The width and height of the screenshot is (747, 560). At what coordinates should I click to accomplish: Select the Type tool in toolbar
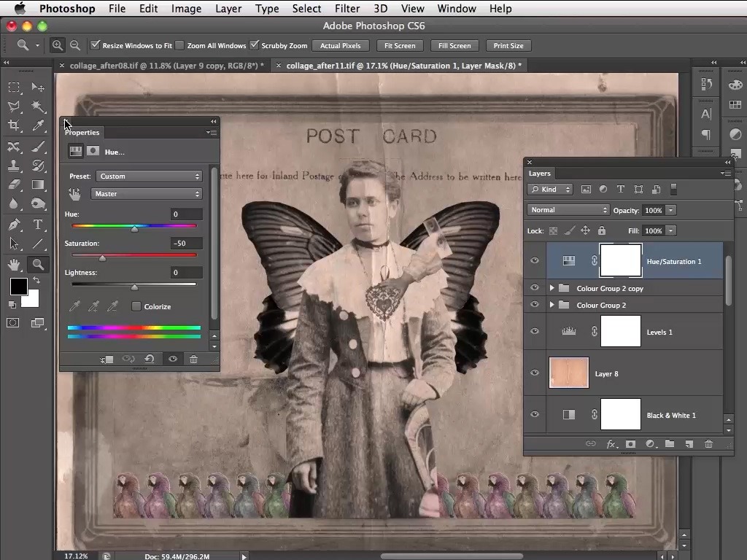[x=38, y=225]
